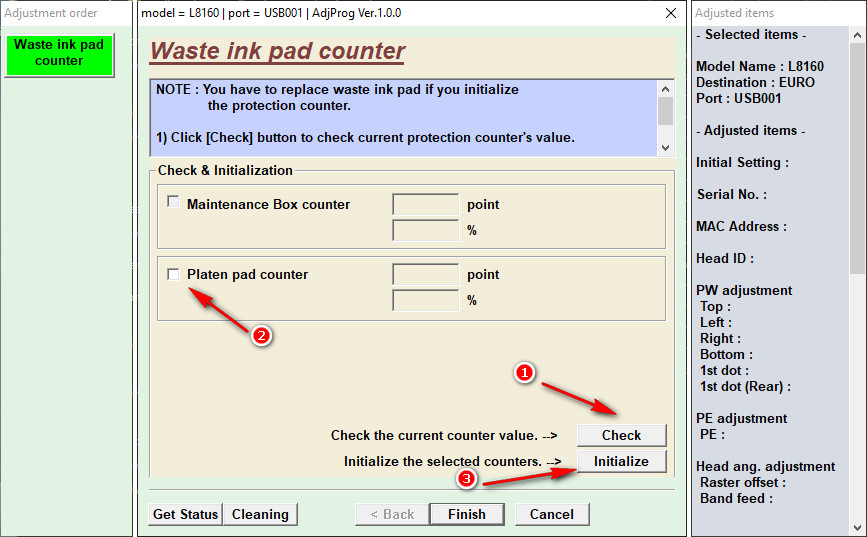Focus the Platen pad percent field
This screenshot has height=537, width=867.
[x=425, y=301]
